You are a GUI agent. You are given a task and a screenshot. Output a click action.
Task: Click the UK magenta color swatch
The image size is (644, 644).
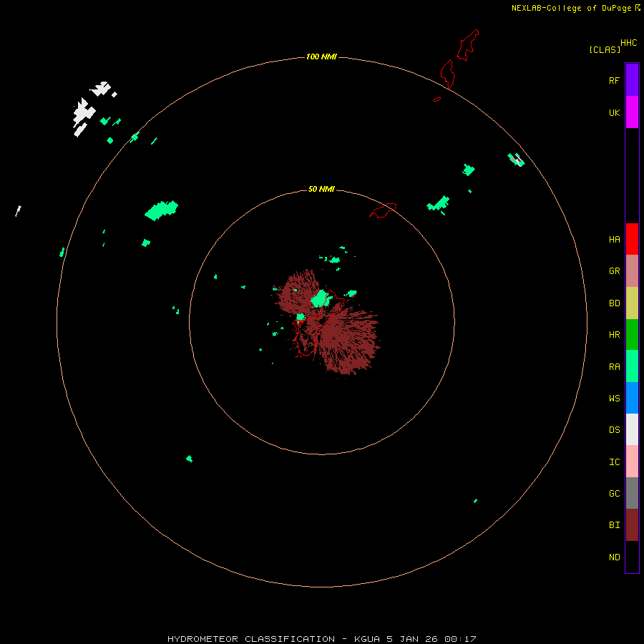click(632, 112)
